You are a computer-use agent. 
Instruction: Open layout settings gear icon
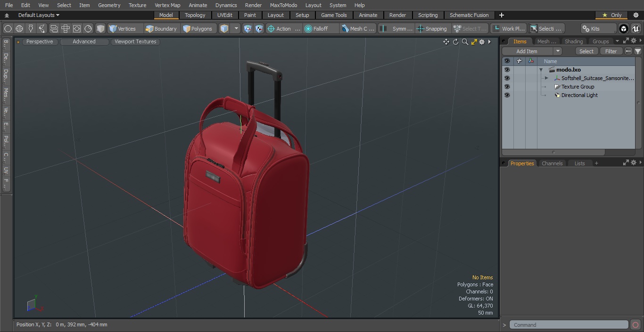pos(636,15)
